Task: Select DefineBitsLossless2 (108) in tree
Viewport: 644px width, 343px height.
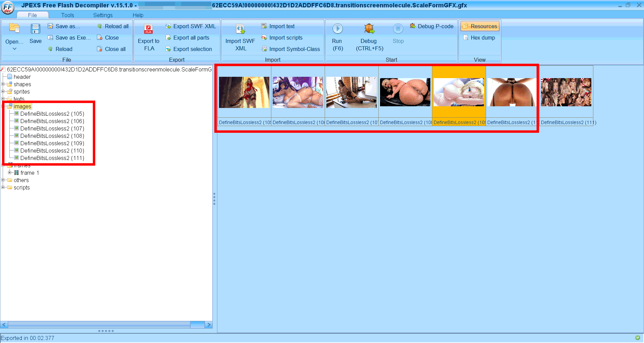Action: pyautogui.click(x=52, y=136)
